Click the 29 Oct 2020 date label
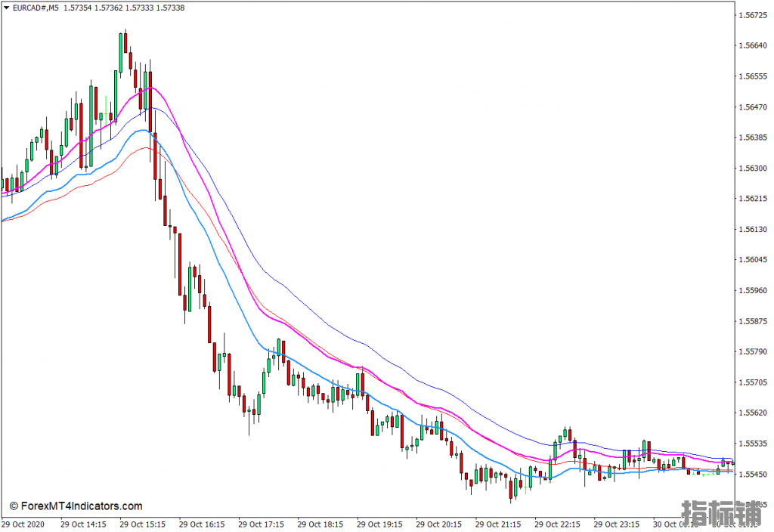Viewport: 774px width, 532px height. (x=23, y=524)
